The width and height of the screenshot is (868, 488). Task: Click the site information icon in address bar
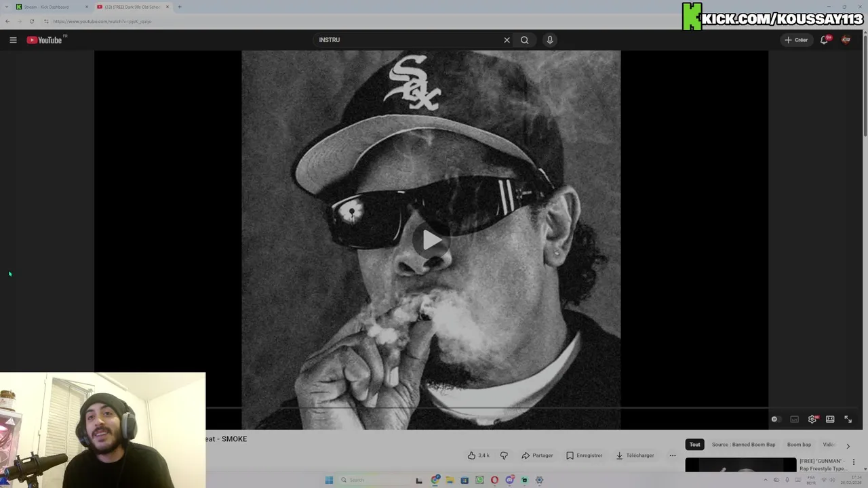[x=46, y=22]
